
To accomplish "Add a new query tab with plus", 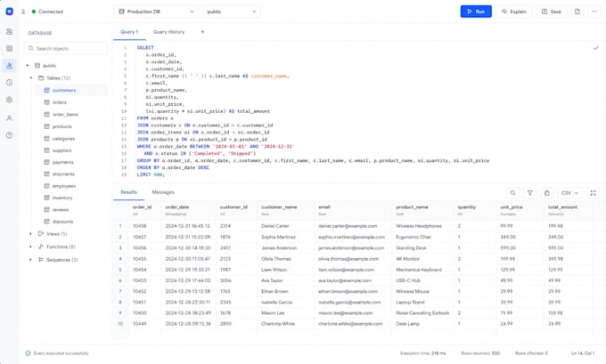I will 202,32.
